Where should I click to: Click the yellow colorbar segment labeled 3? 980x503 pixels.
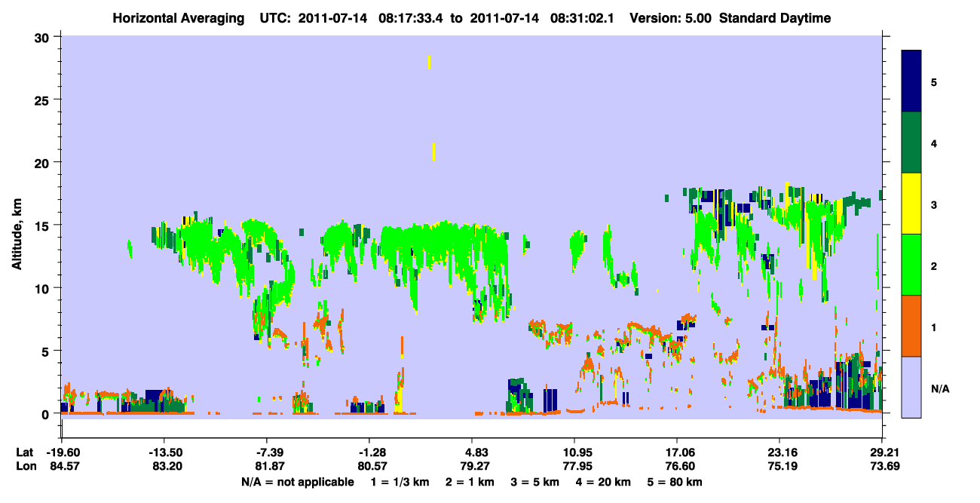point(911,204)
